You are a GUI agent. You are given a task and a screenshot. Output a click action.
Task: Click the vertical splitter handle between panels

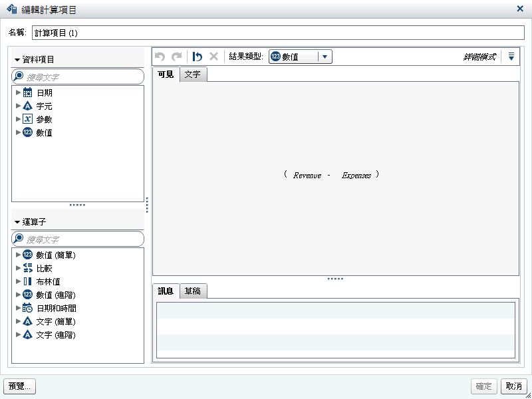(147, 205)
